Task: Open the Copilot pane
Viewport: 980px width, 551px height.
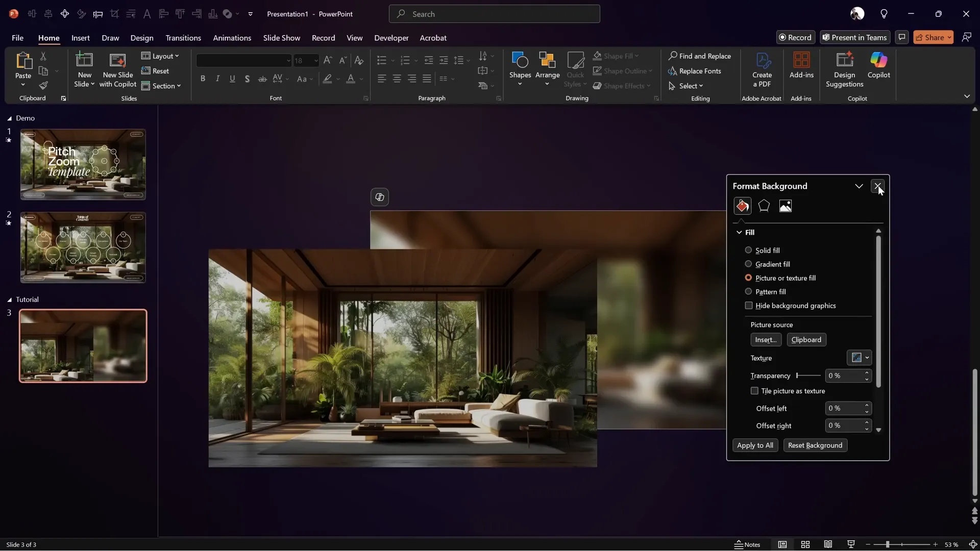Action: (x=879, y=66)
